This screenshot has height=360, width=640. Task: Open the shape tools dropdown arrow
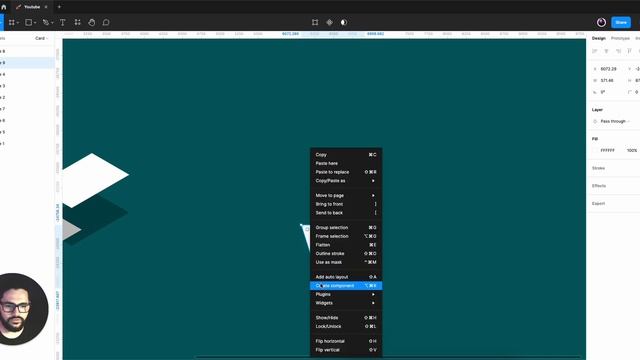pos(35,23)
